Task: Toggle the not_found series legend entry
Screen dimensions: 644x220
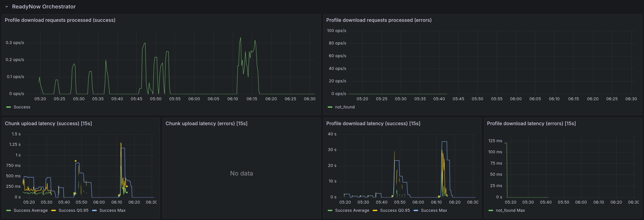Action: click(345, 107)
